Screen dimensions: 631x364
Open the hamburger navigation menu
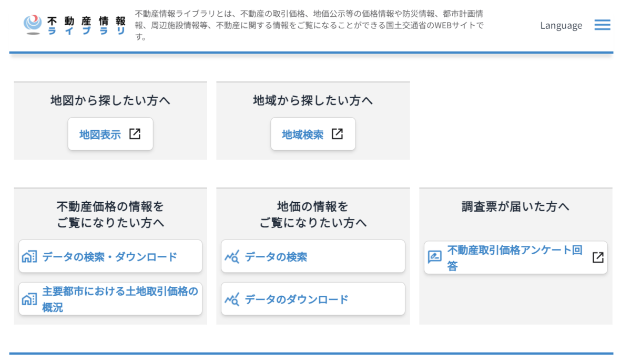602,25
